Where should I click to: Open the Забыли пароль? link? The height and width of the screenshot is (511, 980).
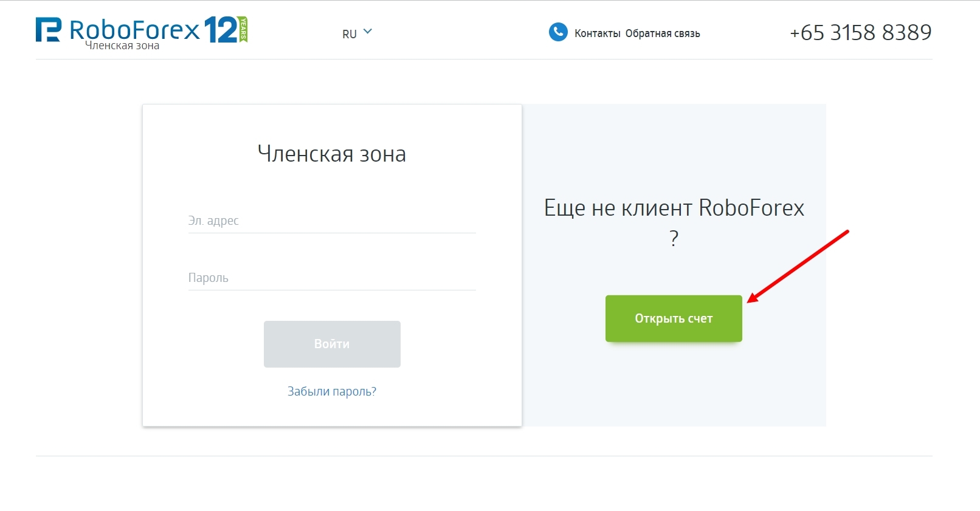pos(332,391)
